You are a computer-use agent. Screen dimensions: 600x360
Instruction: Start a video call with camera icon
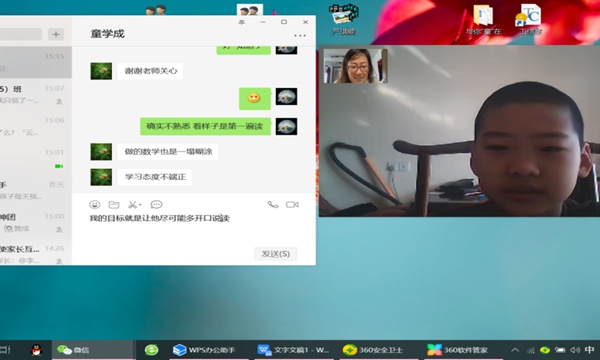click(292, 205)
